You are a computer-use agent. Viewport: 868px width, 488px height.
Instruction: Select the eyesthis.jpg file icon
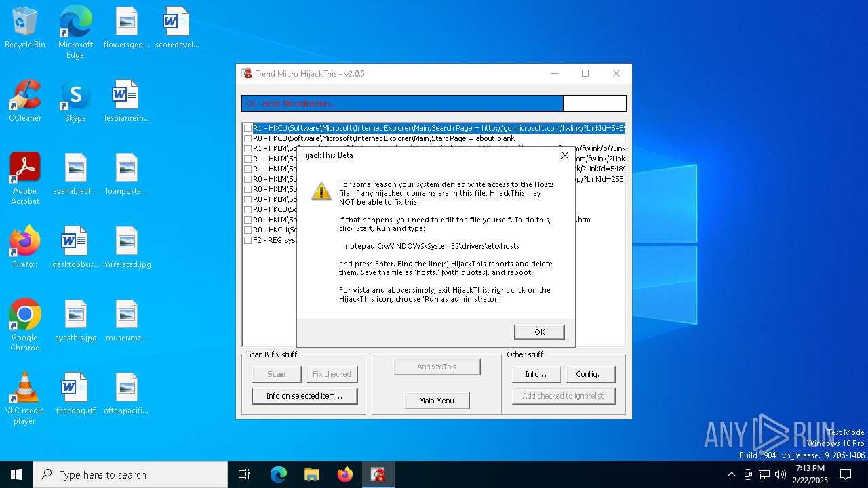point(75,321)
